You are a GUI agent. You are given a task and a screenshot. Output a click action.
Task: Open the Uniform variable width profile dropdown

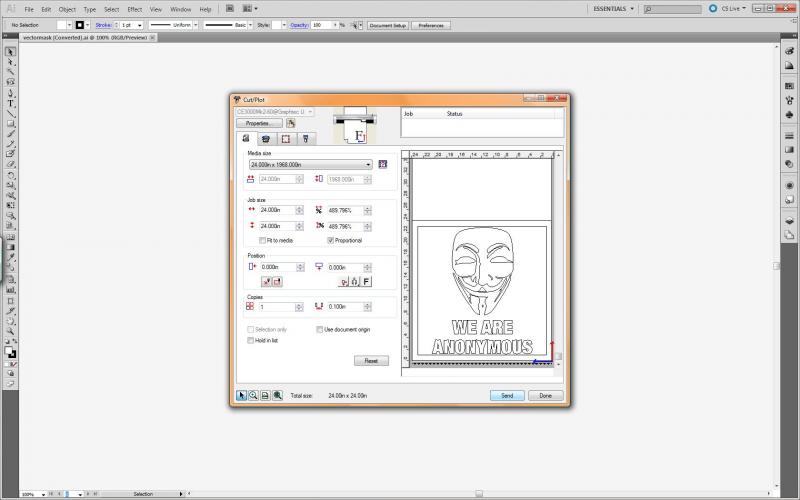(x=195, y=25)
